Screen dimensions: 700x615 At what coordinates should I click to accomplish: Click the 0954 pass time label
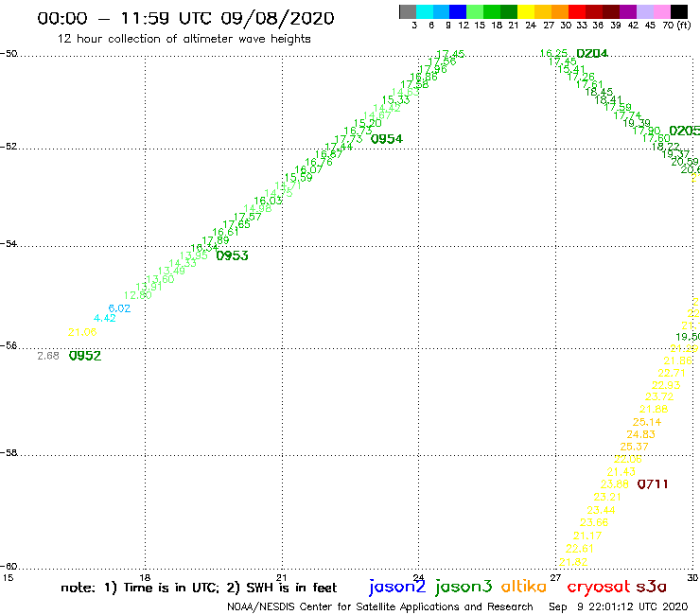387,139
